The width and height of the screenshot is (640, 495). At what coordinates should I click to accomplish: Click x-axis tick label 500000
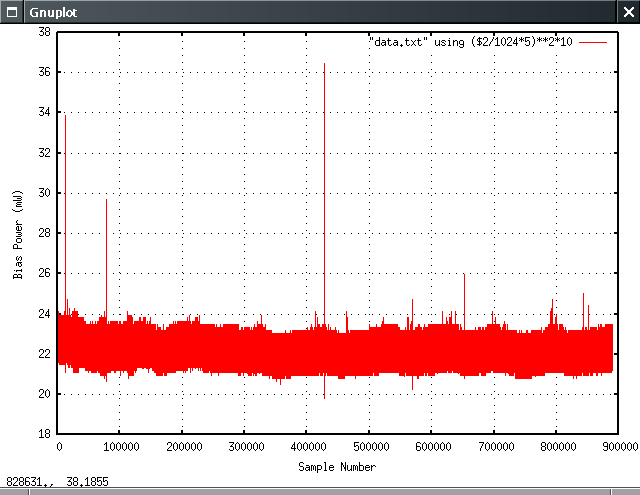pyautogui.click(x=371, y=447)
